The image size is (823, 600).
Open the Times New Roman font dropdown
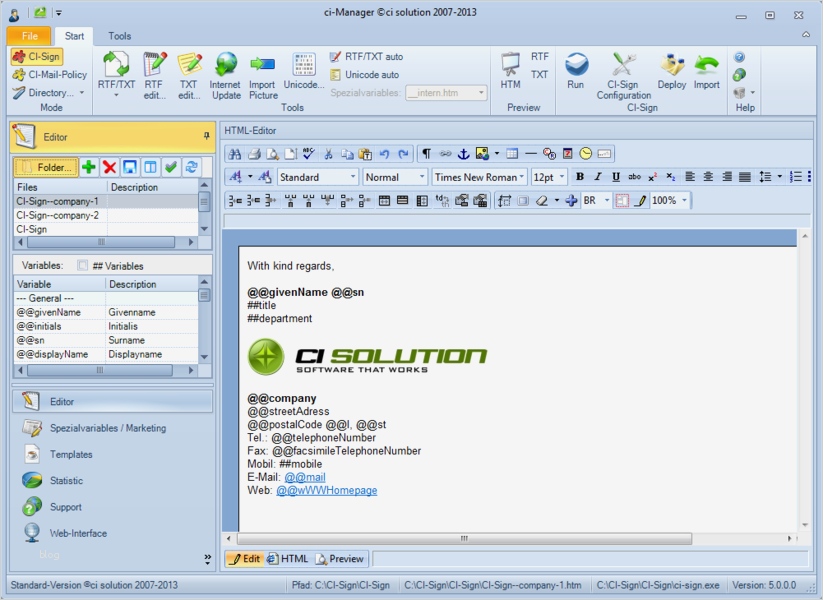(479, 177)
